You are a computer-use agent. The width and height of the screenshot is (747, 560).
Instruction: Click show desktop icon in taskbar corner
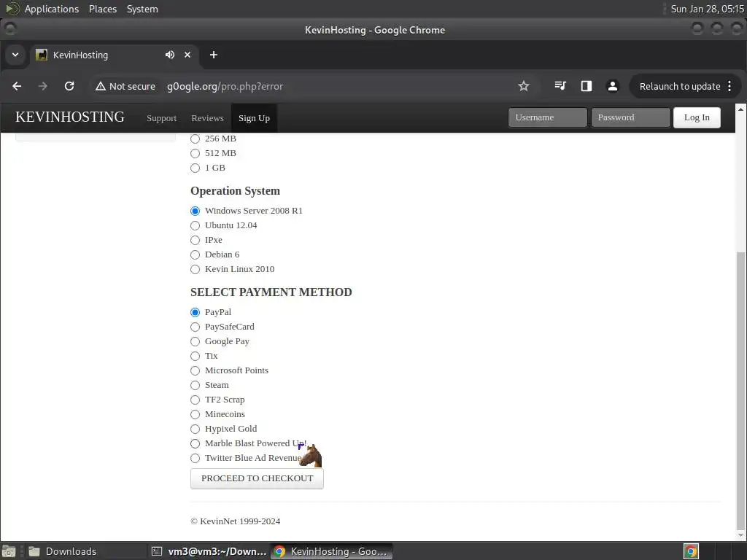[x=9, y=551]
